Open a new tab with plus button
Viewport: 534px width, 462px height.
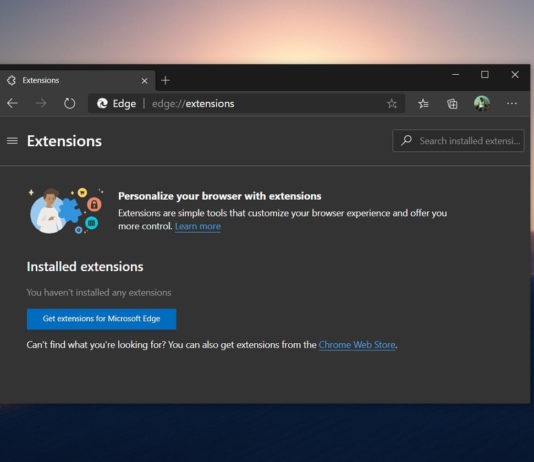click(166, 81)
